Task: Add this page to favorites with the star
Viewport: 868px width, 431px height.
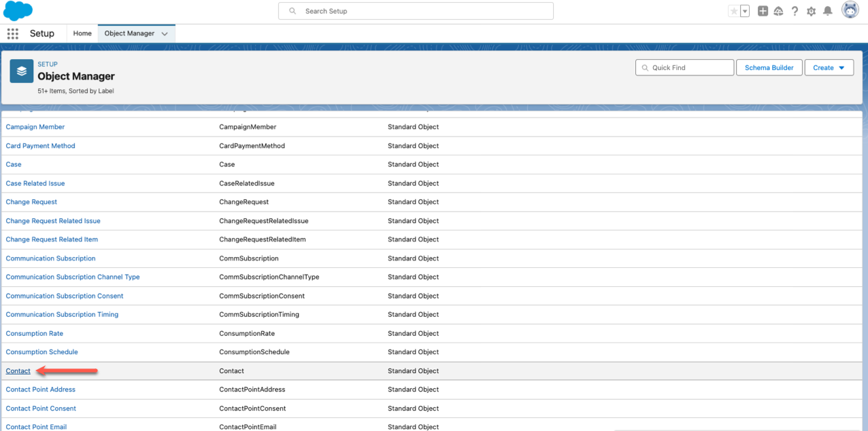Action: pyautogui.click(x=734, y=12)
